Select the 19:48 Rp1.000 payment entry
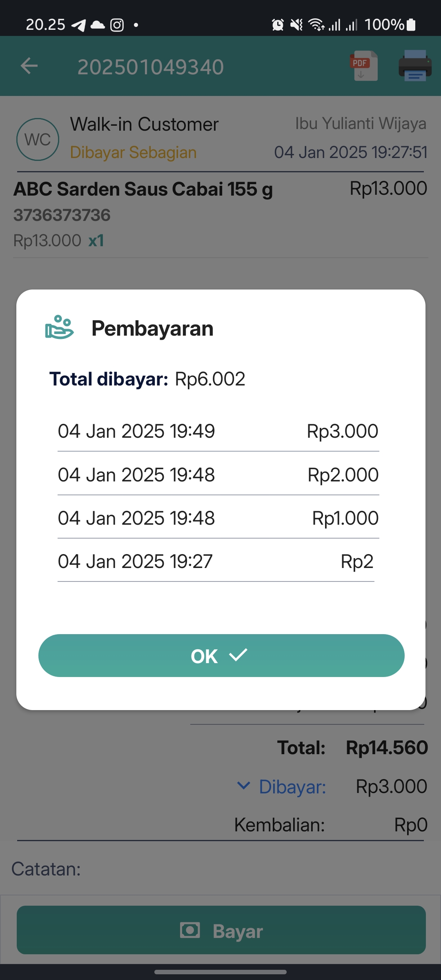The height and width of the screenshot is (980, 441). point(218,518)
